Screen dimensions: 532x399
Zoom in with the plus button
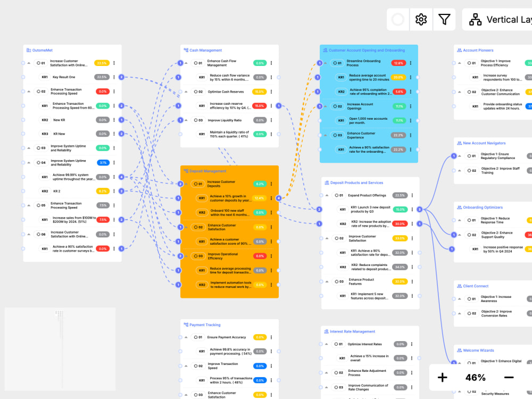point(442,377)
